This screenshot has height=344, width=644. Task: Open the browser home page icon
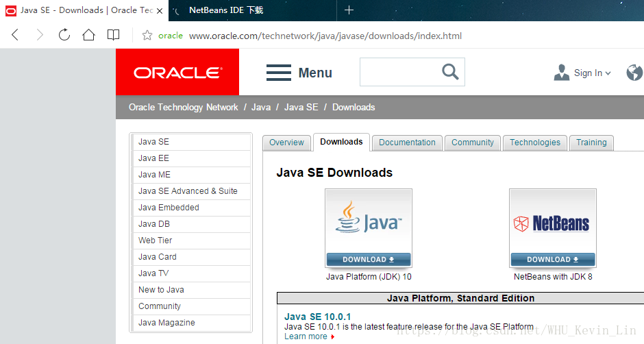point(88,35)
